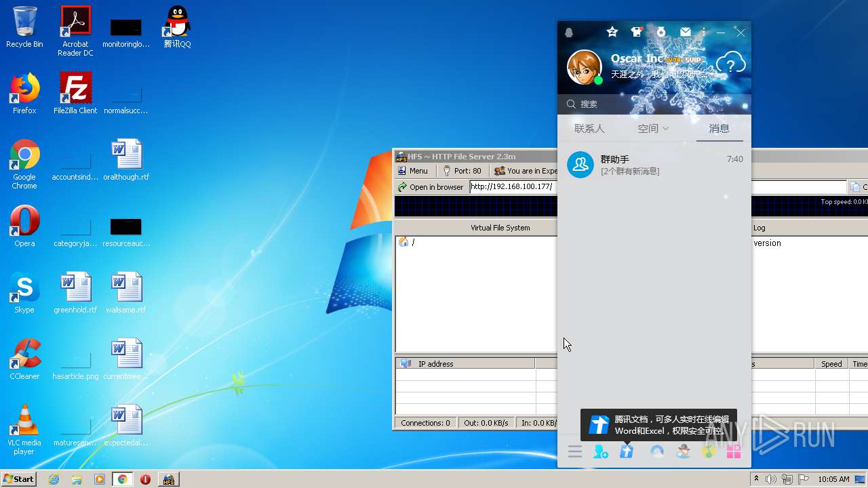Open the Start menu

[19, 479]
